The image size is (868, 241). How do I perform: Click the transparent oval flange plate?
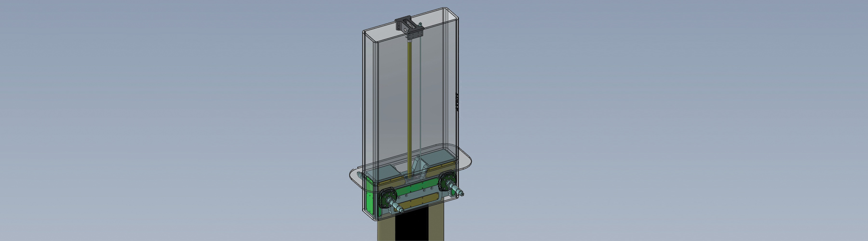click(x=465, y=166)
